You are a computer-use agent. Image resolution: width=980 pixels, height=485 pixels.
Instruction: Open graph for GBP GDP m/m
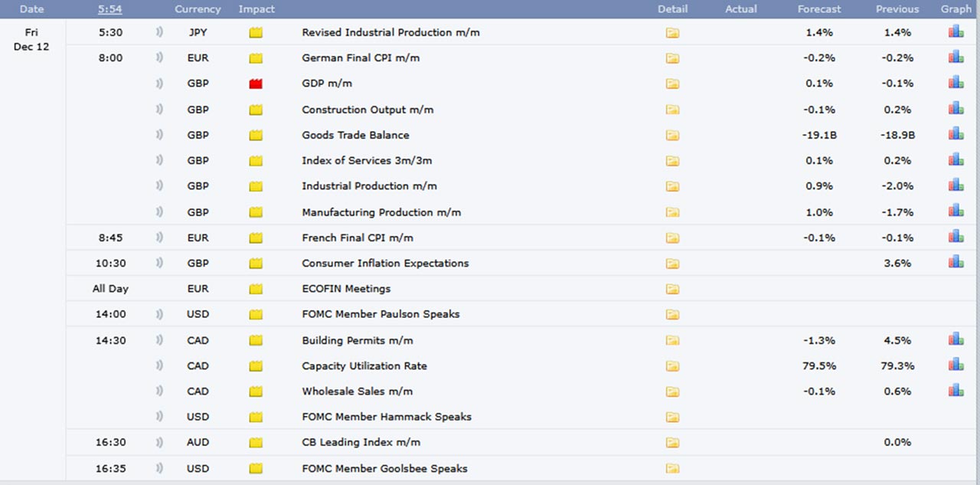point(955,83)
